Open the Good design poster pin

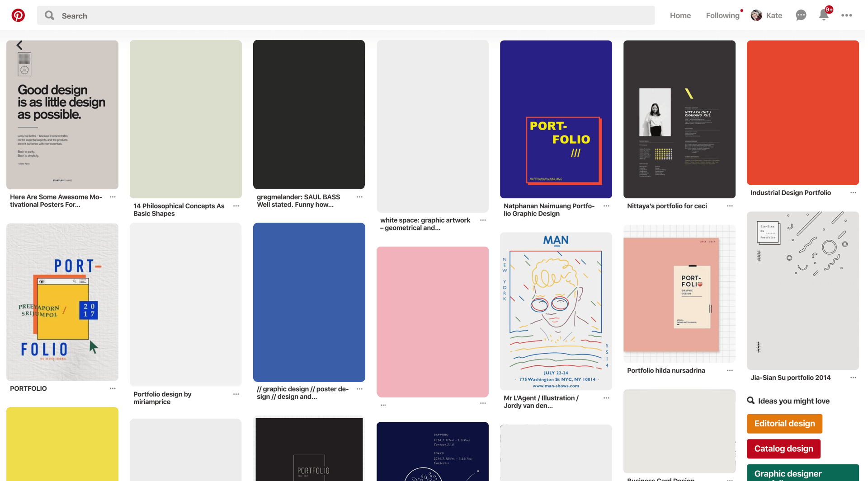tap(62, 115)
